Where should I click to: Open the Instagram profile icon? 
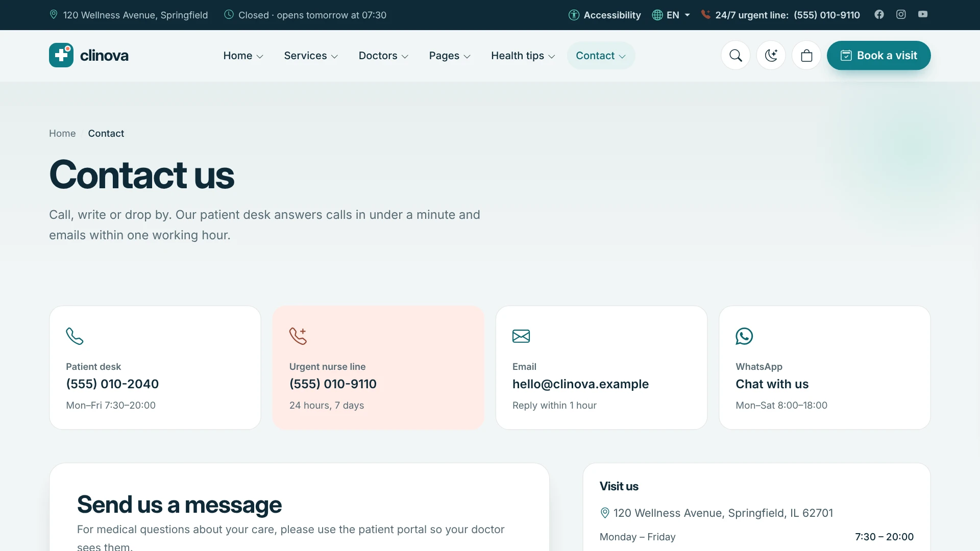click(901, 14)
